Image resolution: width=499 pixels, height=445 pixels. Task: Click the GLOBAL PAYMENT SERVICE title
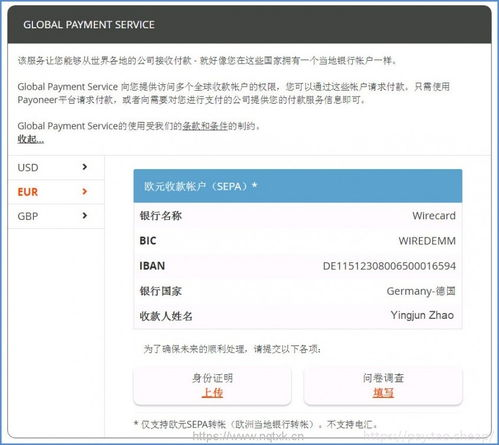click(89, 25)
